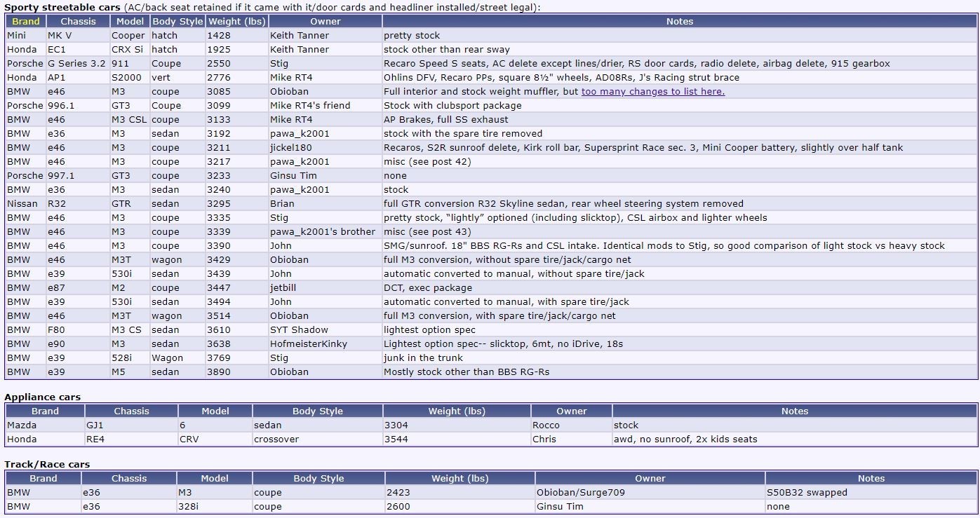Open the "too many changes to list here" link
Screen dimensions: 980x518
[652, 92]
